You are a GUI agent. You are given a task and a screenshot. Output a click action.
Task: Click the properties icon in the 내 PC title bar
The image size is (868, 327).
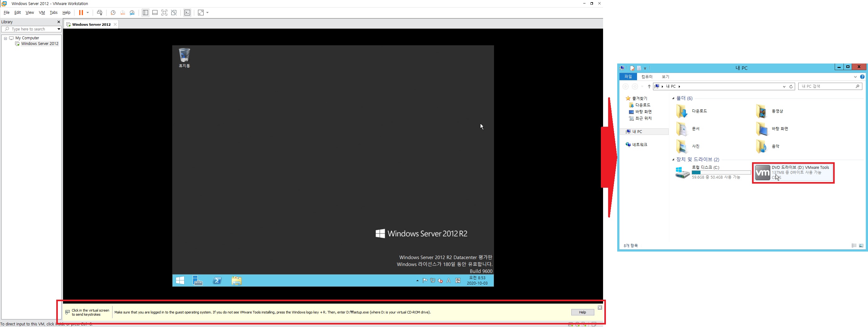632,68
